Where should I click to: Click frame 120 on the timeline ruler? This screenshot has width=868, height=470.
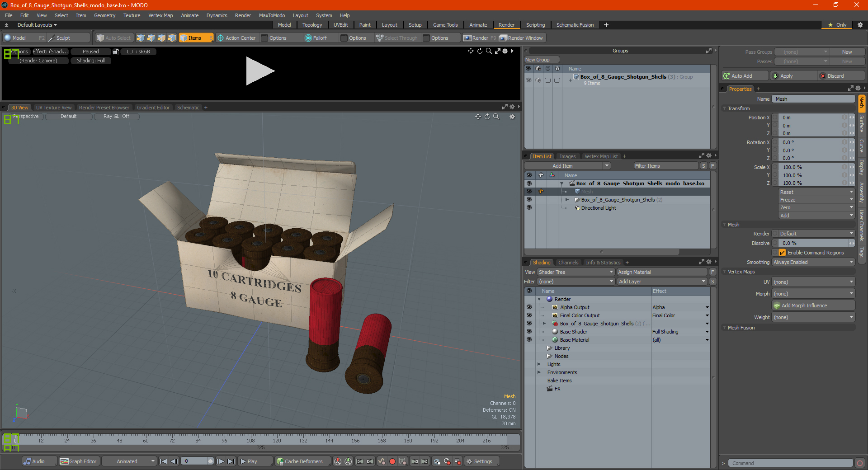(277, 440)
